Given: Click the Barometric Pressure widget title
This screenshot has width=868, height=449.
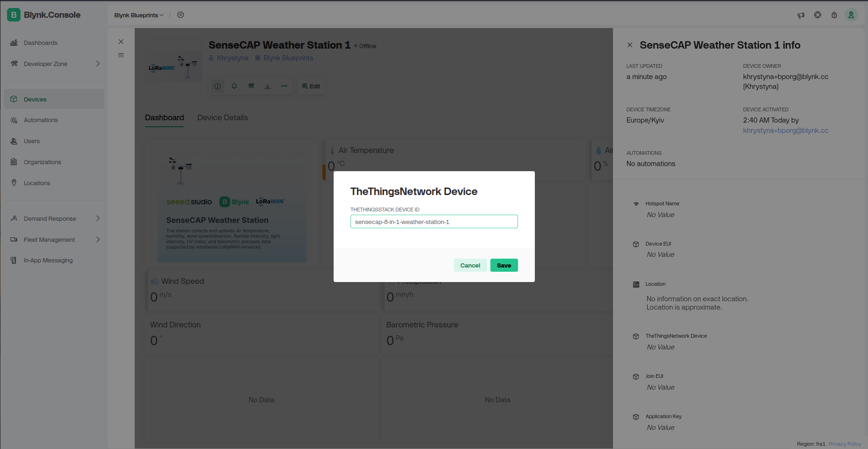Looking at the screenshot, I should pyautogui.click(x=422, y=325).
